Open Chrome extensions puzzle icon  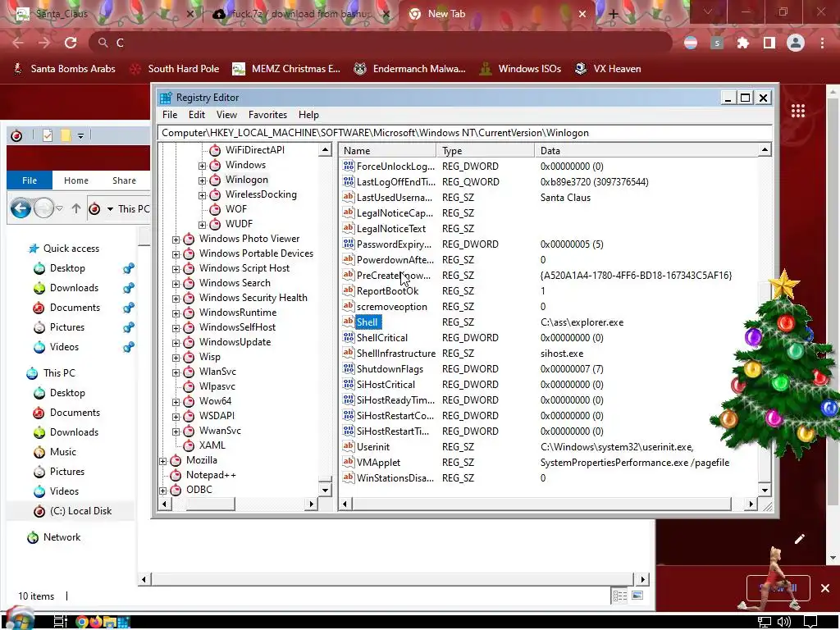coord(743,43)
